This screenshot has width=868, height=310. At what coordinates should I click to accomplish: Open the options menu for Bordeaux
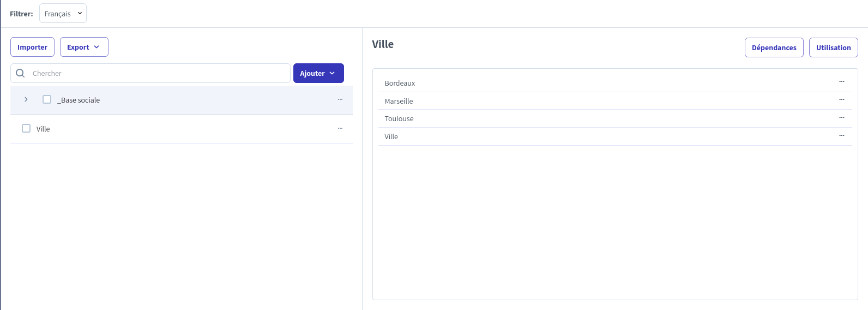[x=841, y=81]
